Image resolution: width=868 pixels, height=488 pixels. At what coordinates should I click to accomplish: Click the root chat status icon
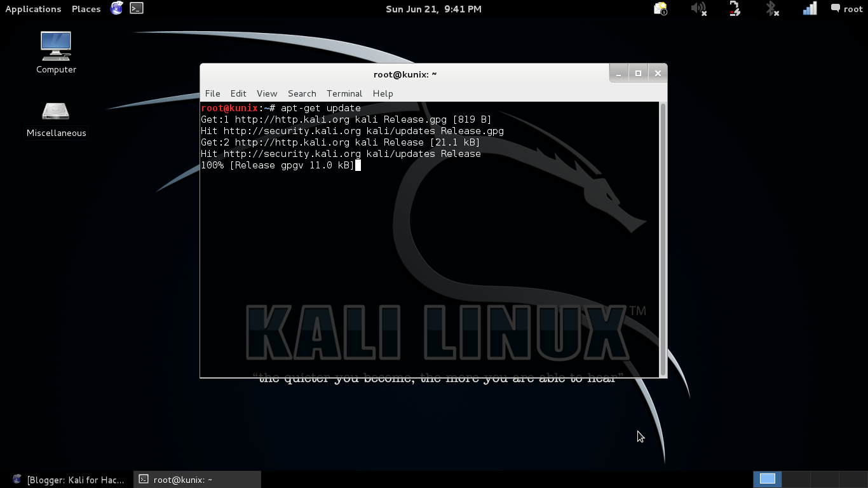tap(835, 9)
